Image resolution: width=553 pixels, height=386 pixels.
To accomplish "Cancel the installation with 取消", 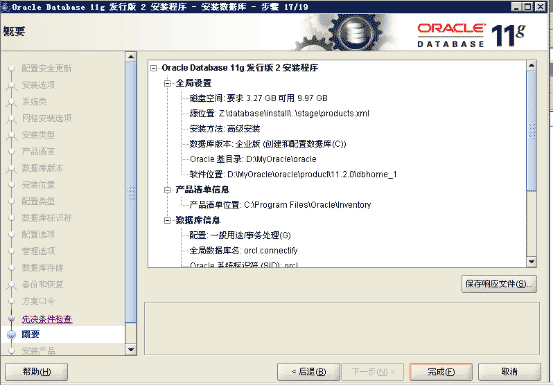I will click(509, 372).
